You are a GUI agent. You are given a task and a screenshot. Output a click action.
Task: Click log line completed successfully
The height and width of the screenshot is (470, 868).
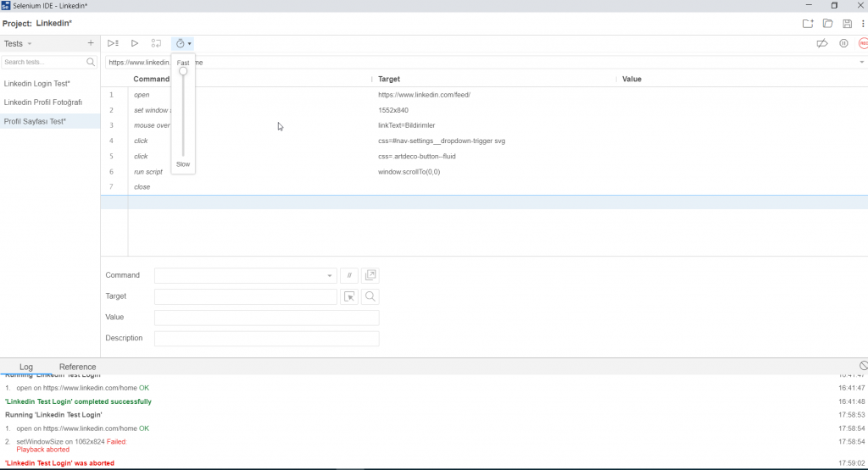[78, 401]
